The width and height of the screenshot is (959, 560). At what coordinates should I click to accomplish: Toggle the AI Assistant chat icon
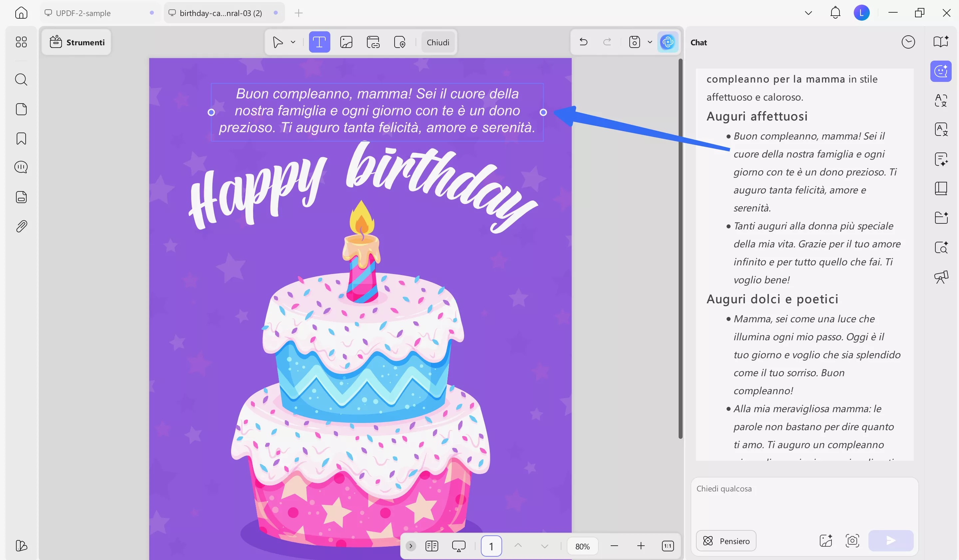941,71
